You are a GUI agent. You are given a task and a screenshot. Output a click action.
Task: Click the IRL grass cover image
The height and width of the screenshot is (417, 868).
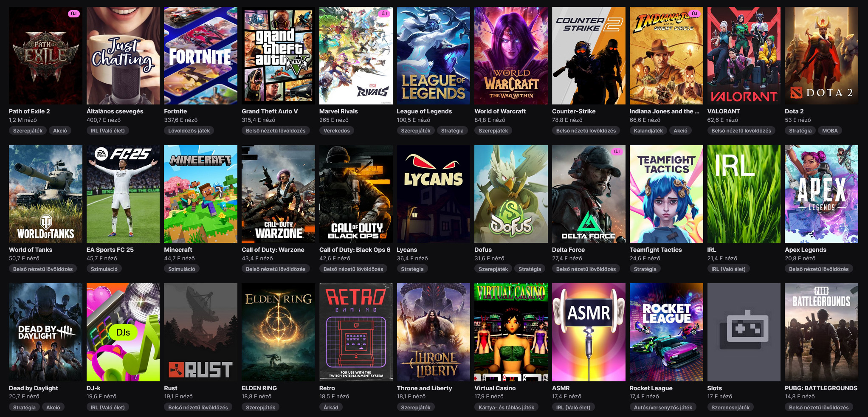744,194
